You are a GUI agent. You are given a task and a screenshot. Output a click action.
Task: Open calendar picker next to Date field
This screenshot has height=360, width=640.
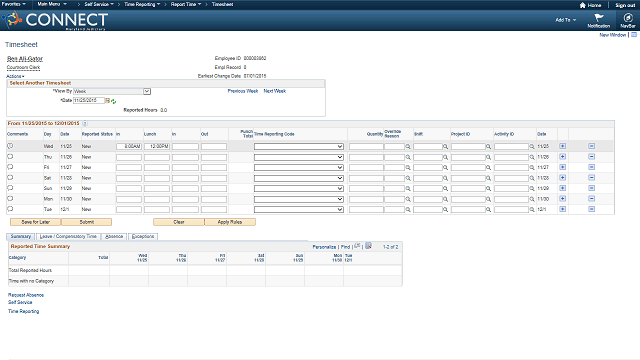(108, 100)
